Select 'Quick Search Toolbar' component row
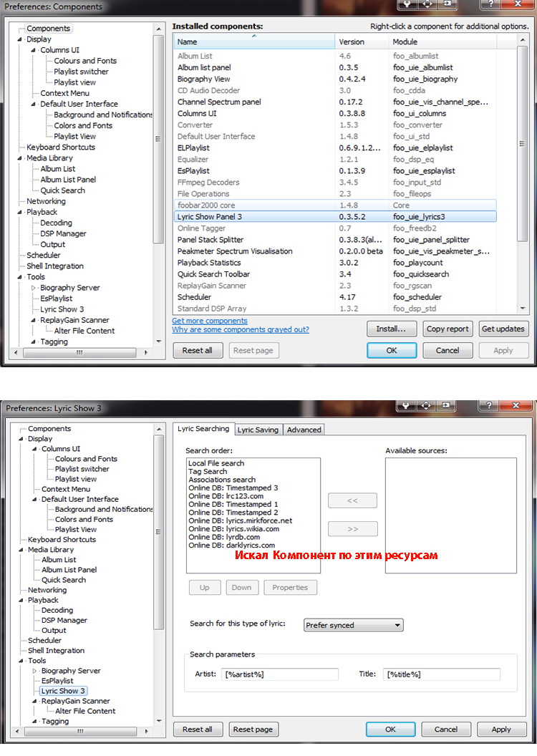 tap(335, 274)
